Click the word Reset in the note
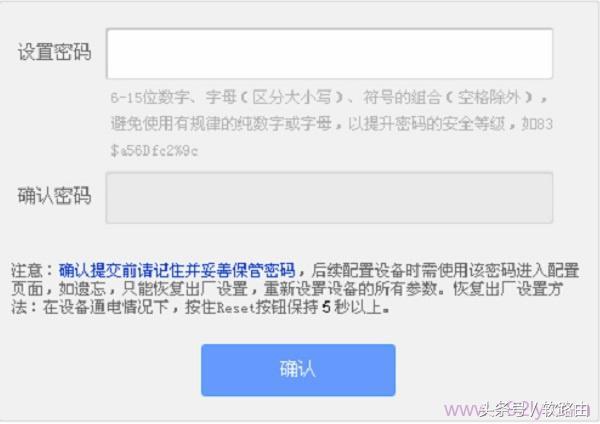Viewport: 600px width, 424px height. click(236, 307)
